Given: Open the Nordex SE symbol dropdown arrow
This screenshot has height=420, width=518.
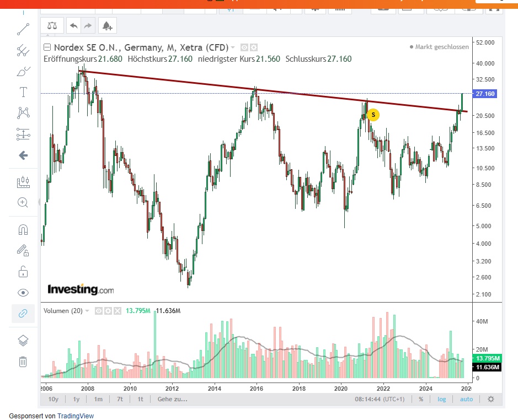Looking at the screenshot, I should point(233,47).
